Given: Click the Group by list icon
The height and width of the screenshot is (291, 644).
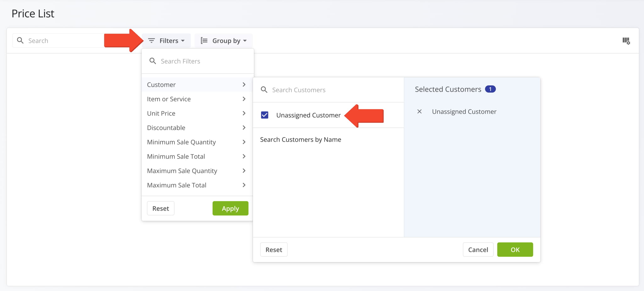Looking at the screenshot, I should pos(204,40).
